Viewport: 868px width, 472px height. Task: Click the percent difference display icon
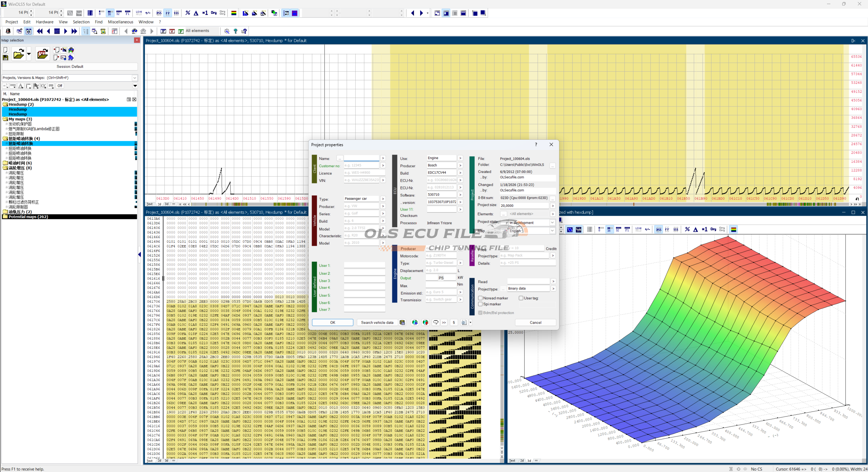pyautogui.click(x=188, y=13)
